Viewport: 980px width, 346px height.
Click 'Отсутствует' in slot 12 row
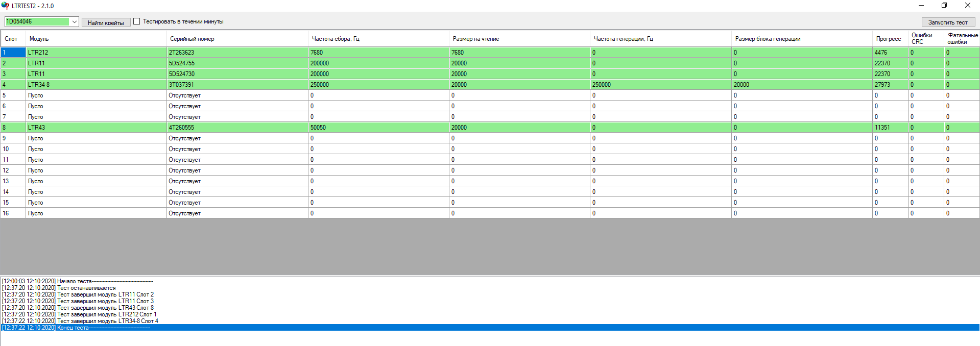point(237,170)
